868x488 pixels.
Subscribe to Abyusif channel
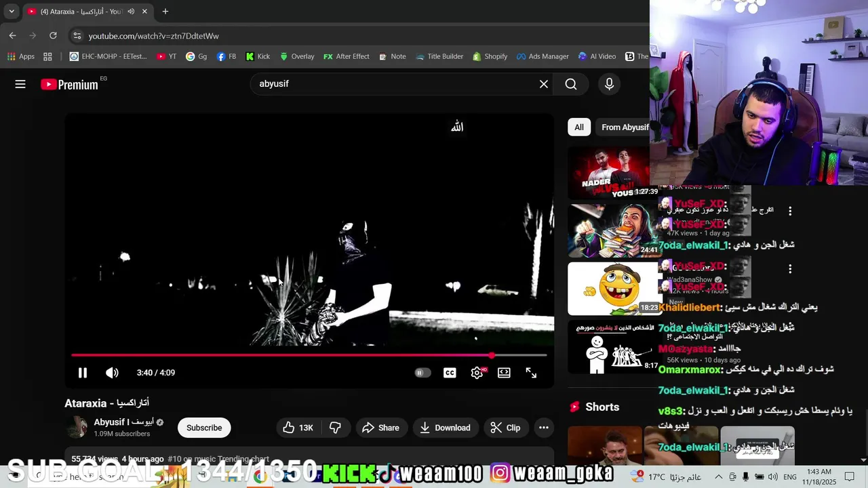[204, 428]
